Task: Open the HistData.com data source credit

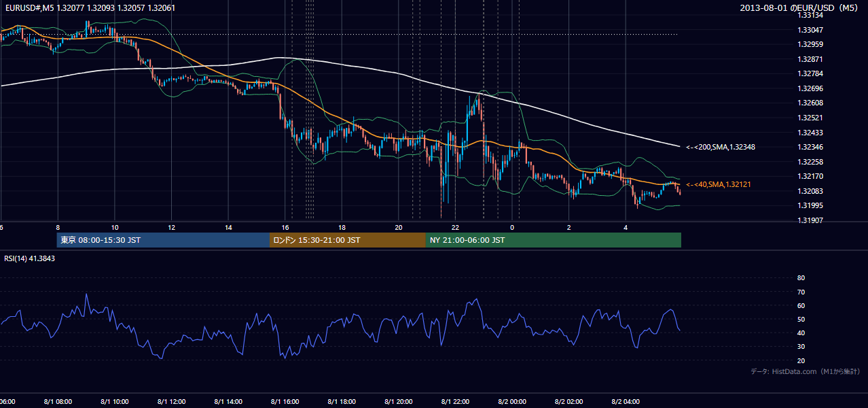Action: click(x=806, y=371)
